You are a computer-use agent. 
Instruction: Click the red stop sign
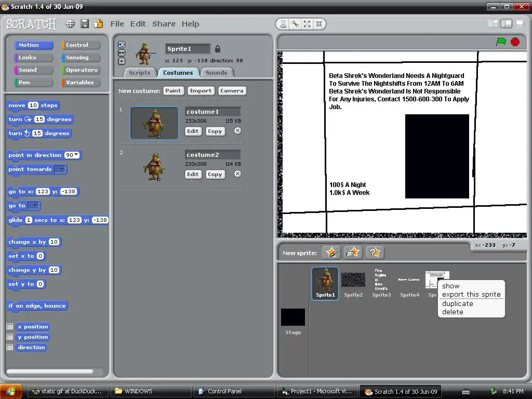[515, 42]
